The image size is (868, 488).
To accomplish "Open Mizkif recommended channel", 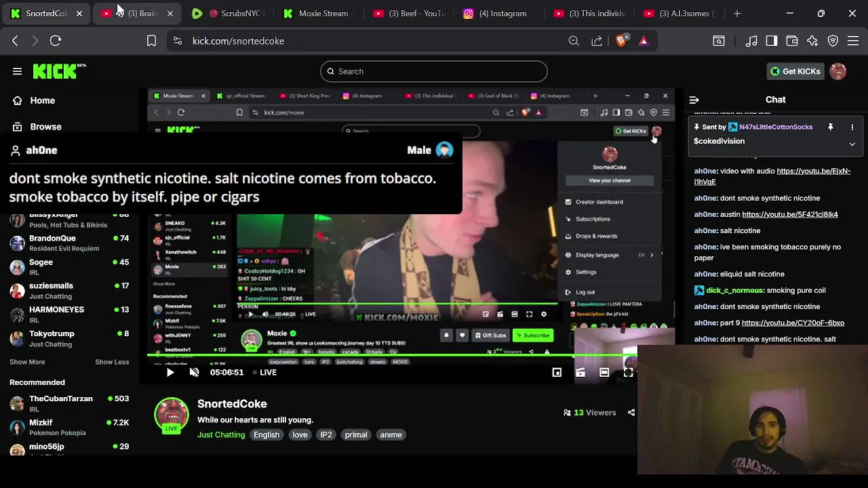I will 68,427.
